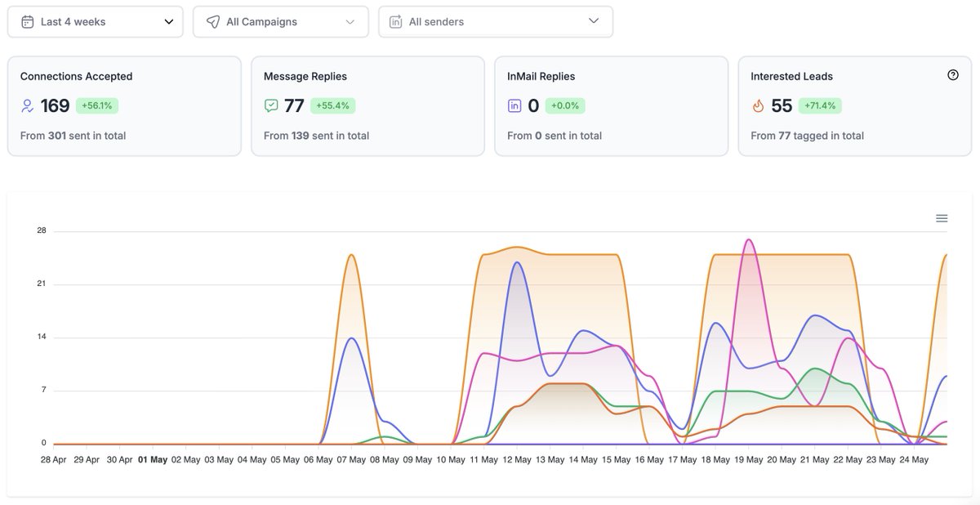Screen dimensions: 980x505
Task: Click the 28 Apr axis label
Action: (x=54, y=459)
